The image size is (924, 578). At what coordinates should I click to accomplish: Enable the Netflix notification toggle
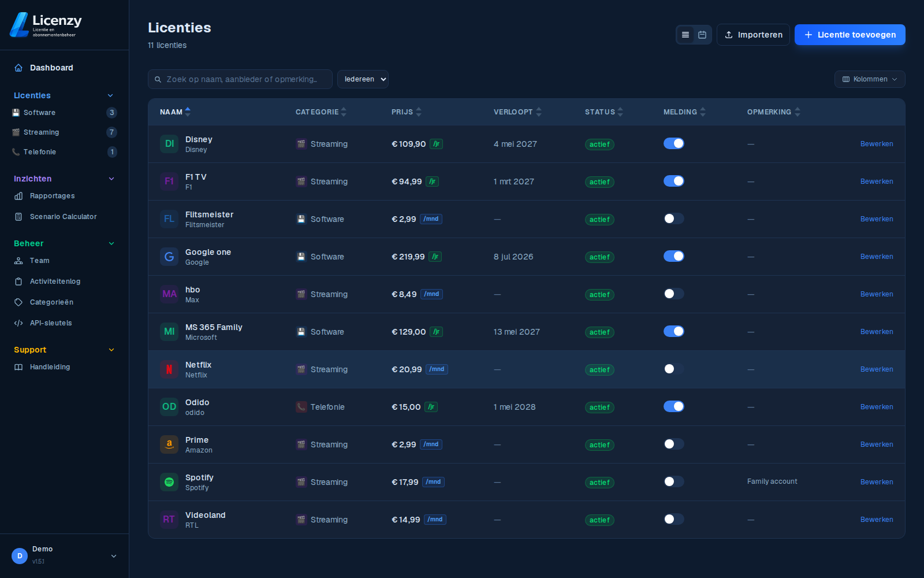[673, 369]
